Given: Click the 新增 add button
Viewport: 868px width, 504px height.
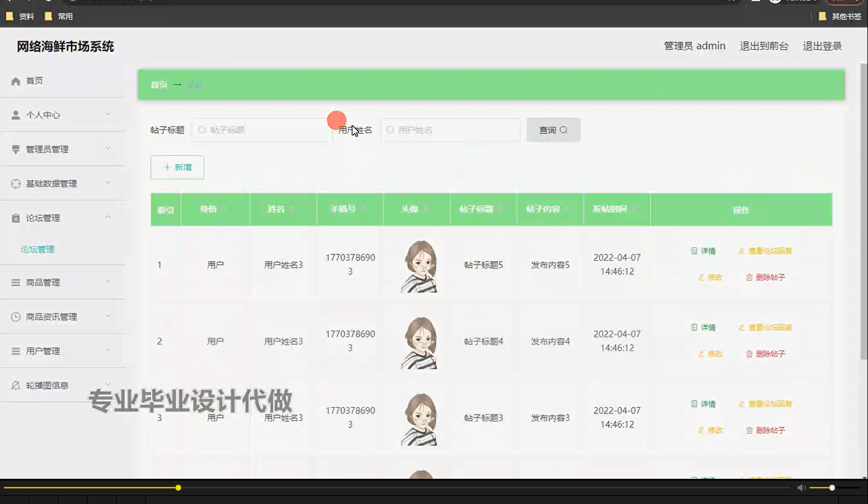Looking at the screenshot, I should click(x=177, y=167).
